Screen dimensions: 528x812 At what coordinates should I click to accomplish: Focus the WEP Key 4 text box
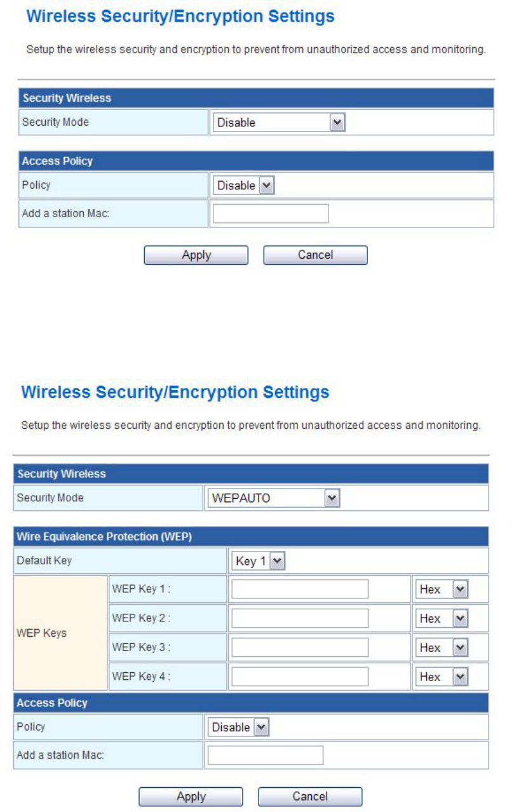pos(299,677)
